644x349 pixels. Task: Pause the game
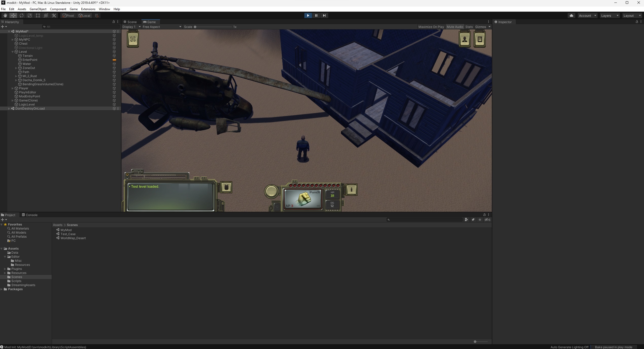(x=316, y=15)
